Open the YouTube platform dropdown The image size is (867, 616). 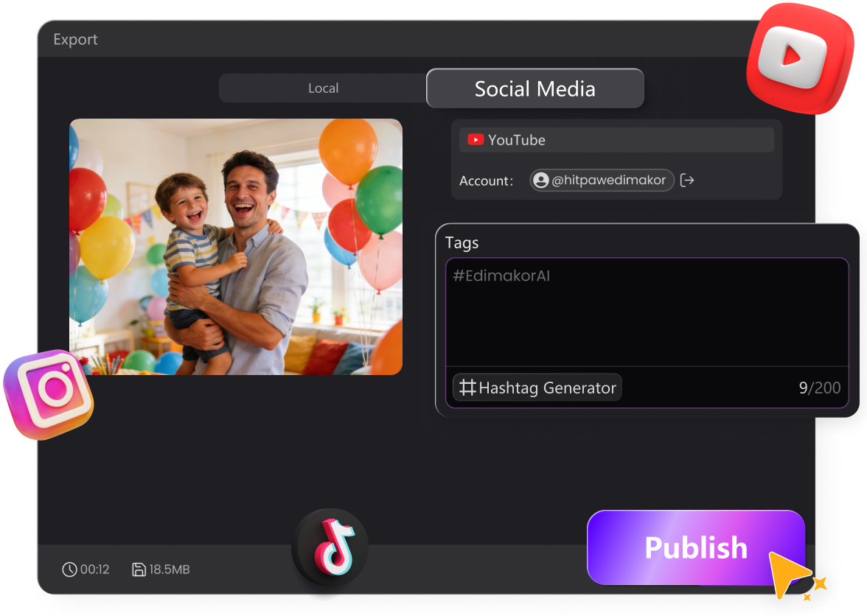click(616, 140)
